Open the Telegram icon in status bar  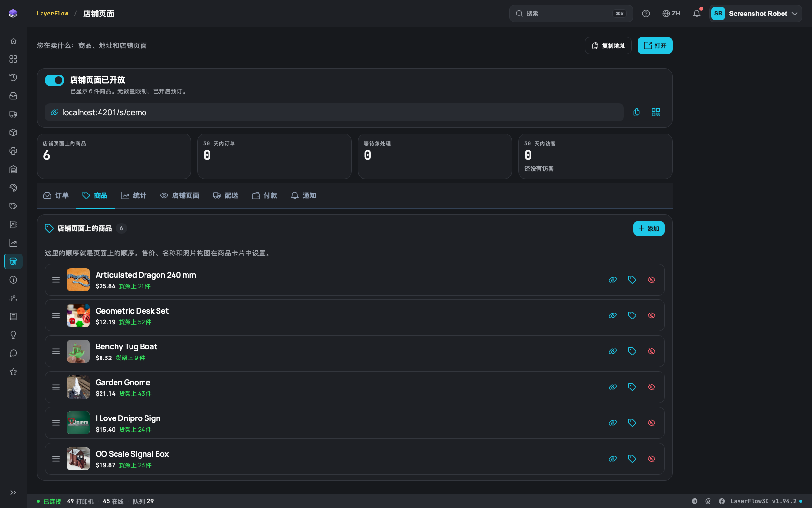(x=695, y=501)
